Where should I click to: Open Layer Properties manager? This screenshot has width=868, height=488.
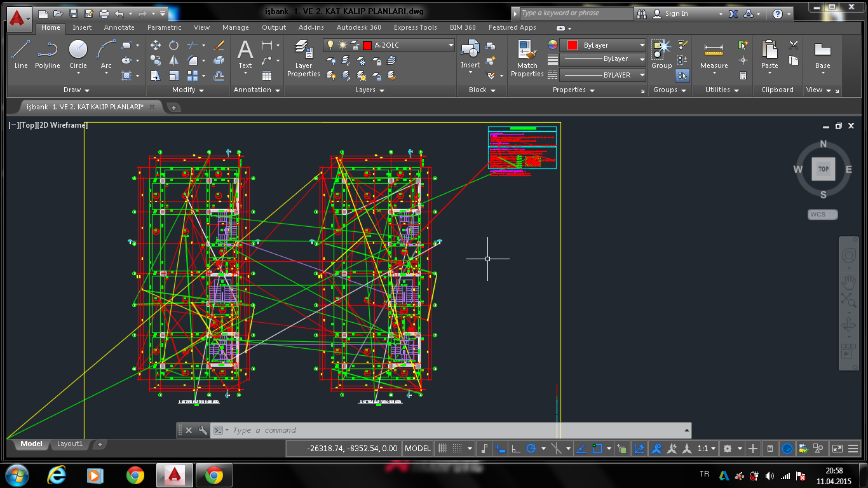point(304,59)
